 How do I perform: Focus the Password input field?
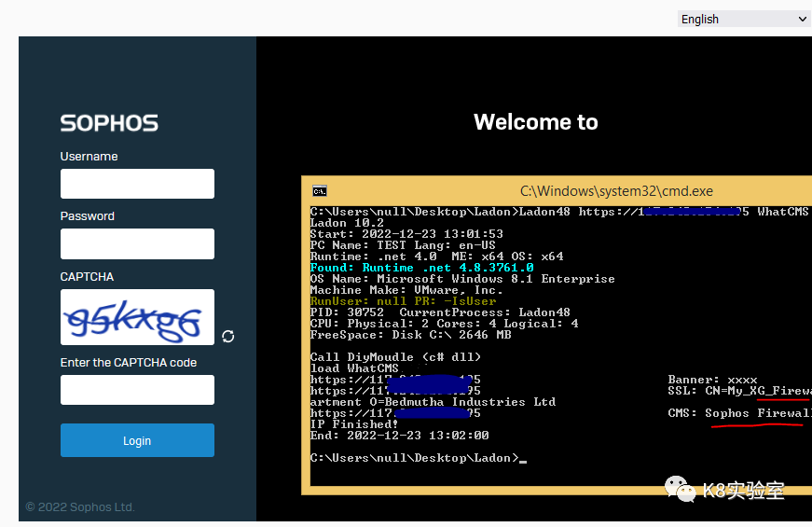coord(137,243)
